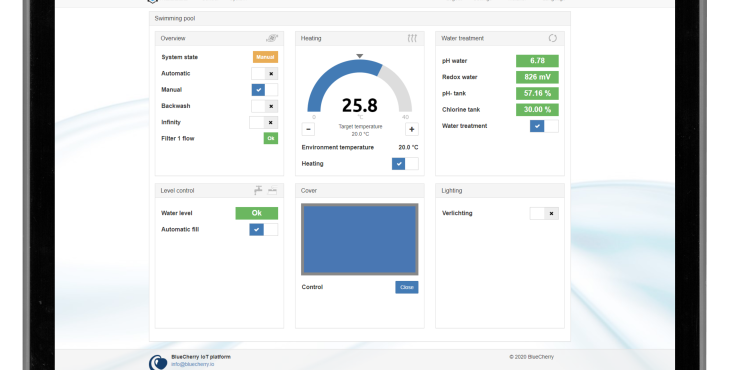Click the Close cover button
The width and height of the screenshot is (740, 370).
[x=407, y=287]
